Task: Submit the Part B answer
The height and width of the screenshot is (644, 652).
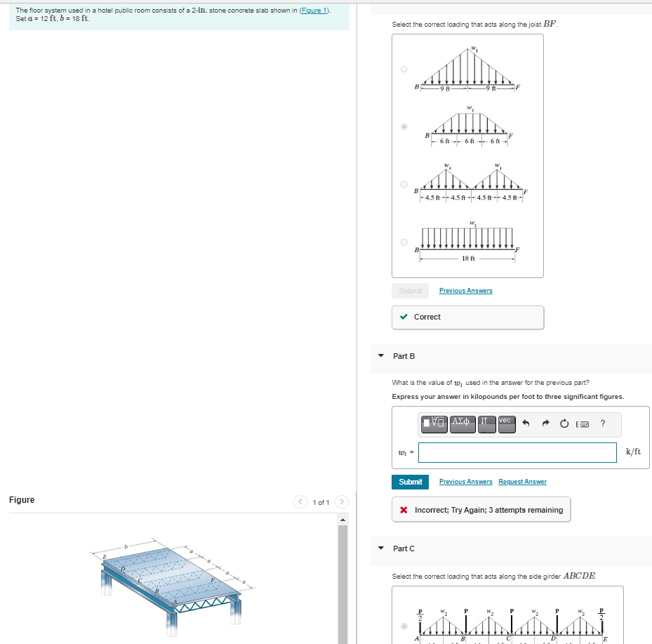Action: click(x=410, y=482)
